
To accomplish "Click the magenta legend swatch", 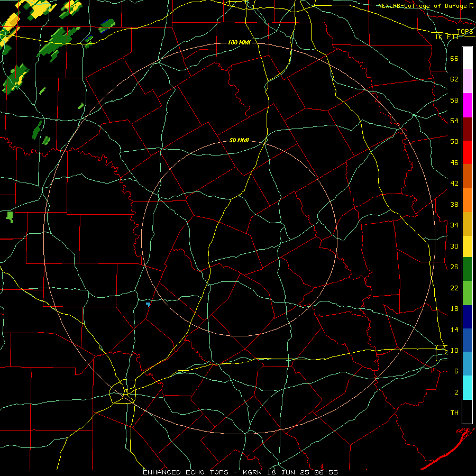I will (x=467, y=105).
